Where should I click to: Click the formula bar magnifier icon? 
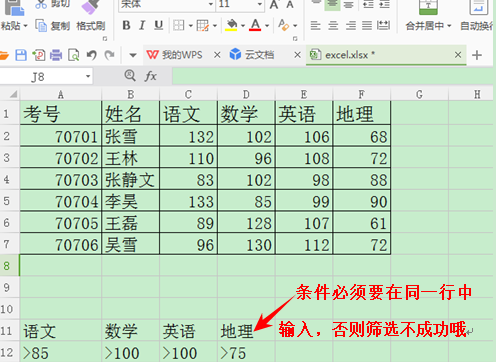tap(130, 76)
